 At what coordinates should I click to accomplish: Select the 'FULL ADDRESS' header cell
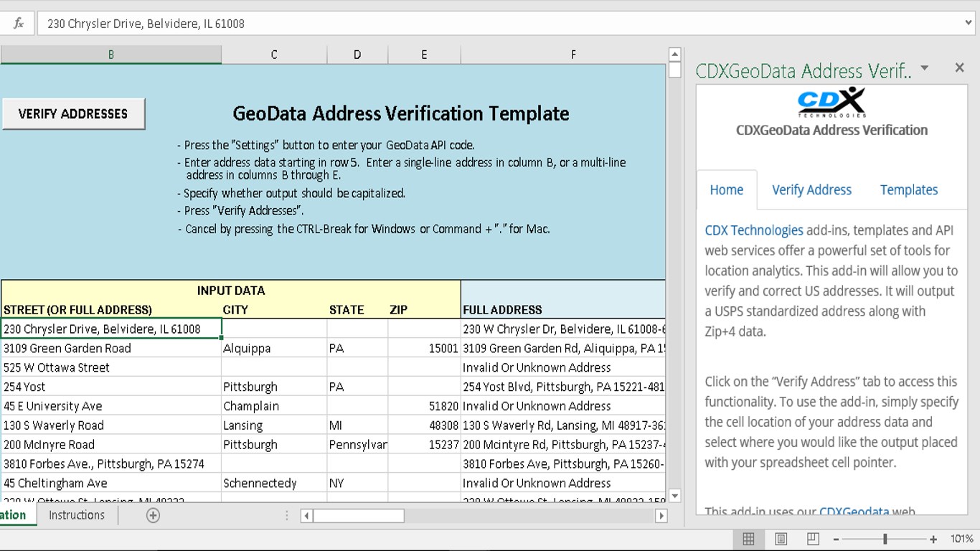click(563, 310)
